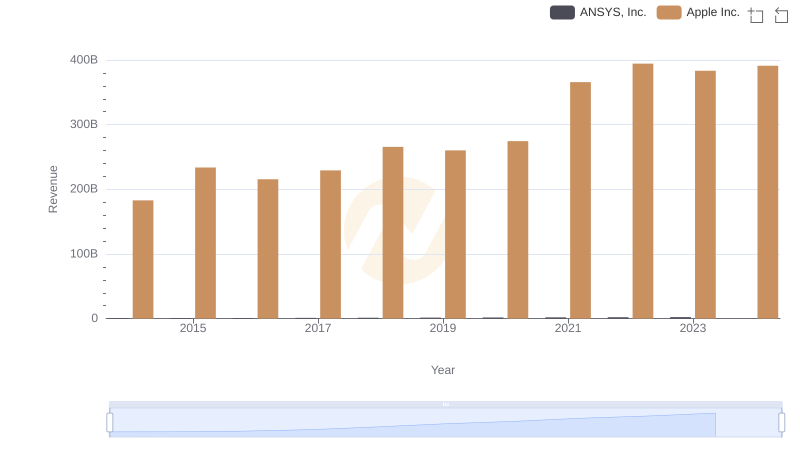The image size is (800, 461).
Task: Click the first Apple Inc. bar for 2014
Action: coord(143,259)
